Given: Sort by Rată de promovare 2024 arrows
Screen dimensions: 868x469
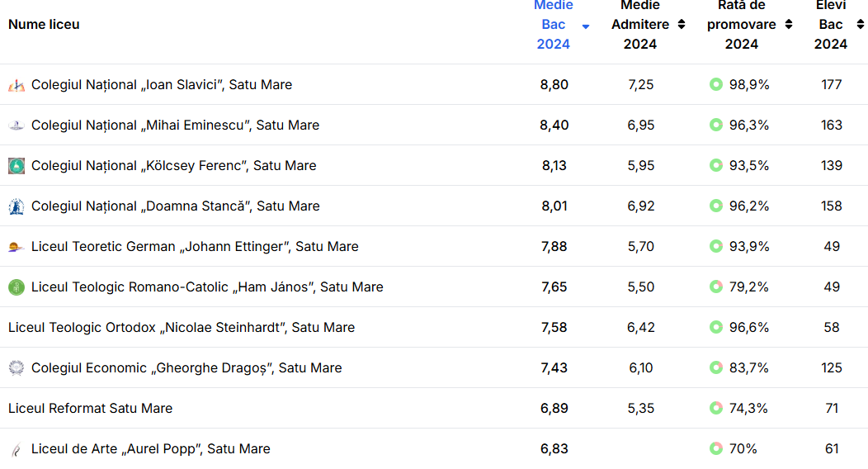Looking at the screenshot, I should pyautogui.click(x=789, y=25).
